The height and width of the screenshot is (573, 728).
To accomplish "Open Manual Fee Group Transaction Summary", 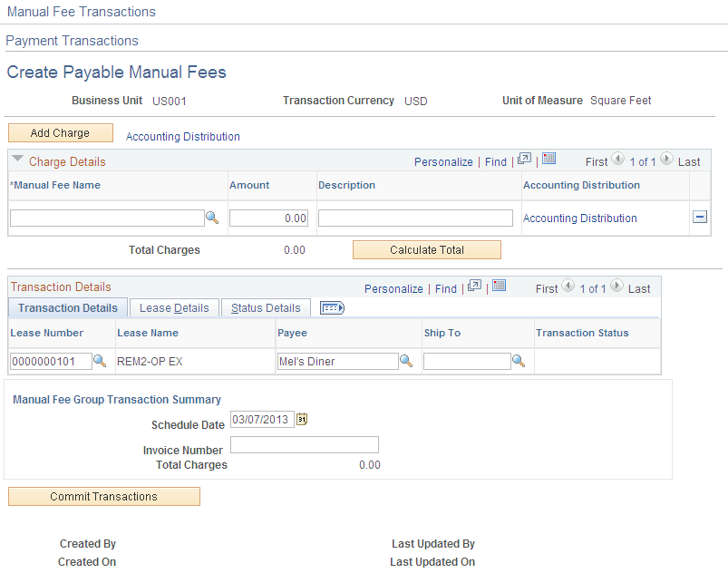I will 116,399.
